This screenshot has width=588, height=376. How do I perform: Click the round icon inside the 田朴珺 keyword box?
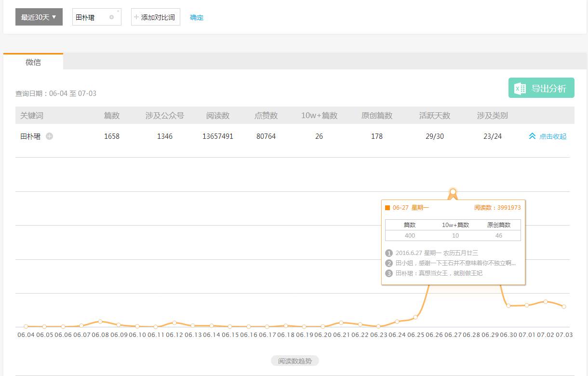click(112, 17)
